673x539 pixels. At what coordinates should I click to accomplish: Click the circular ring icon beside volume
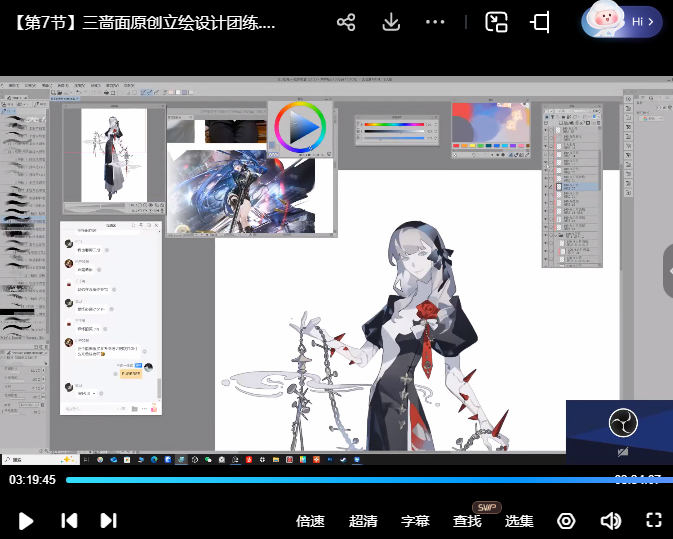(567, 521)
